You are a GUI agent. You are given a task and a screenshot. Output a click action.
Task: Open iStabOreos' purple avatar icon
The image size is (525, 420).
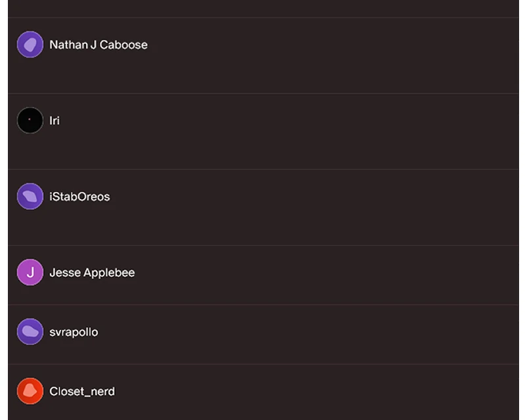pos(30,196)
